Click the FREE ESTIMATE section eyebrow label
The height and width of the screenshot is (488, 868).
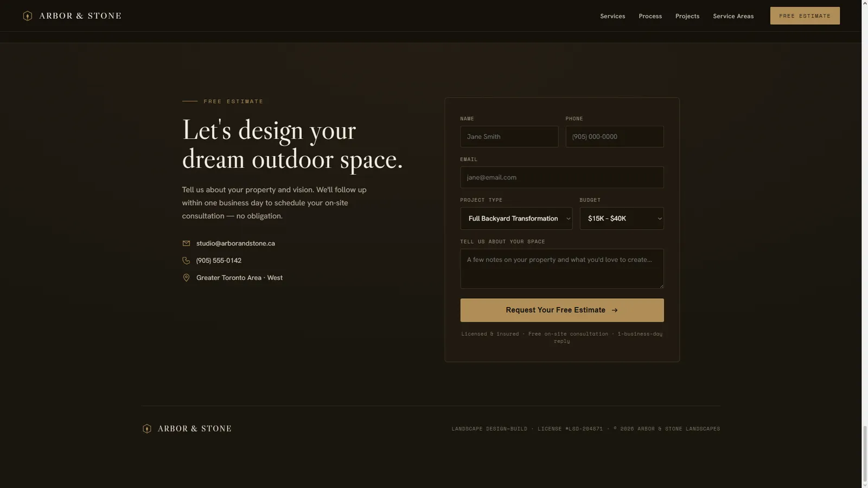(x=233, y=101)
